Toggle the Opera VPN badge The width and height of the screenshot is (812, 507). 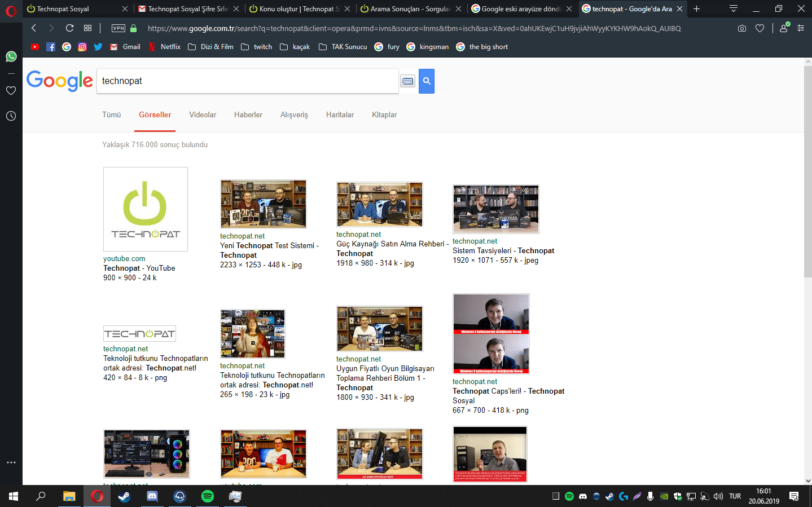(118, 28)
